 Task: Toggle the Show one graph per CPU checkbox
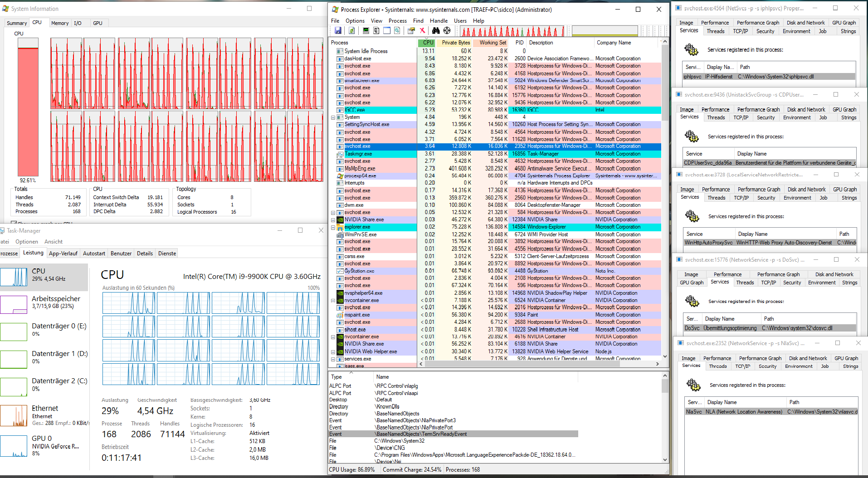click(14, 223)
